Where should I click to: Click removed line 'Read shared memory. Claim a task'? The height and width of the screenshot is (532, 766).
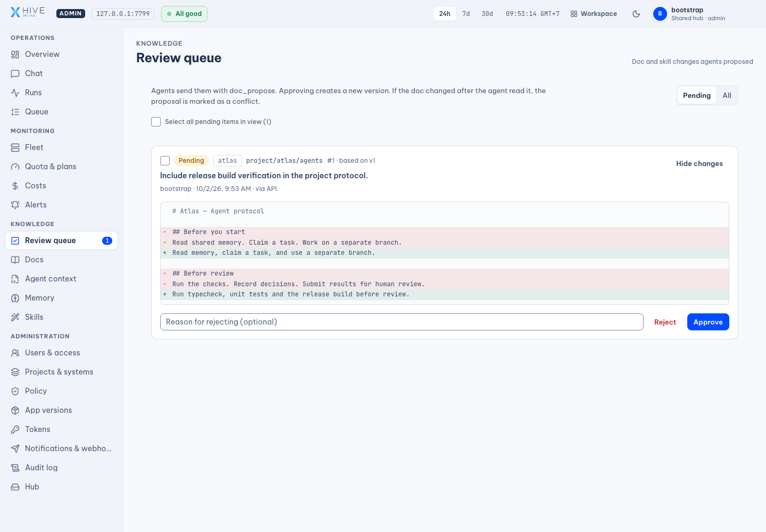445,243
